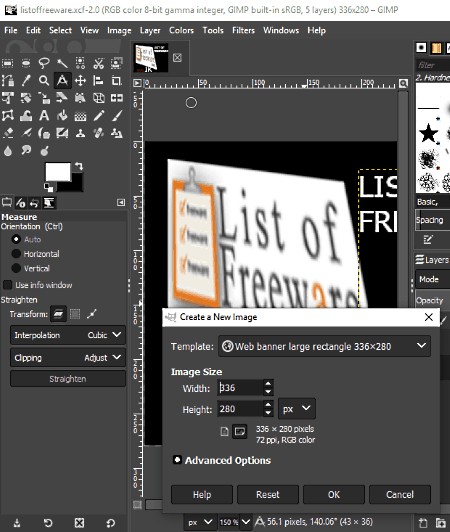Viewport: 450px width, 532px height.
Task: Select the Paintbrush tool
Action: point(116,116)
